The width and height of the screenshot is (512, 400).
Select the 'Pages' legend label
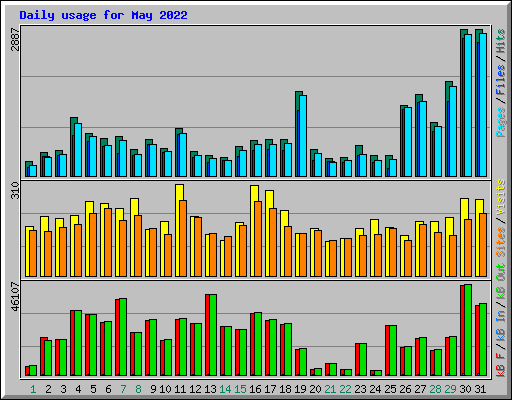(501, 122)
